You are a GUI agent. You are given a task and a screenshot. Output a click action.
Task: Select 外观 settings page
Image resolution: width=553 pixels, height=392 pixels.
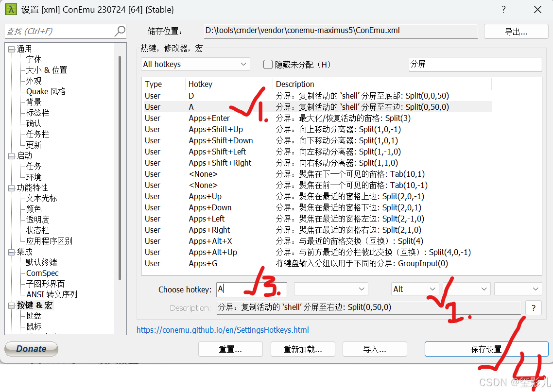click(34, 81)
